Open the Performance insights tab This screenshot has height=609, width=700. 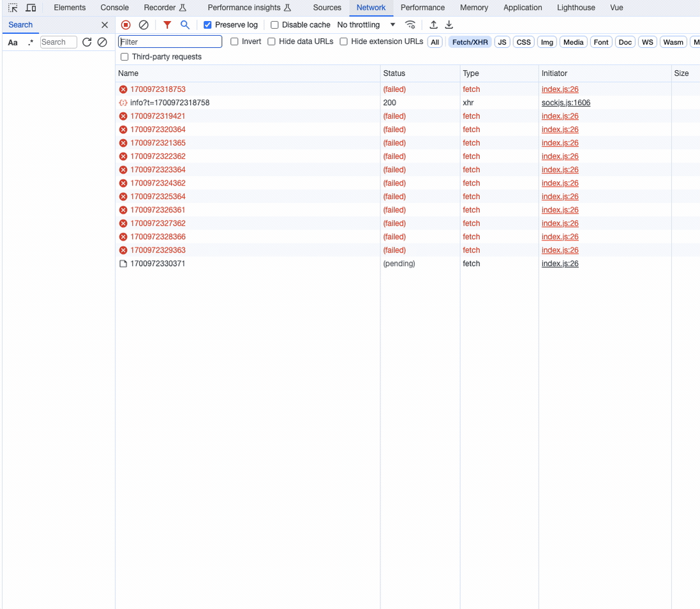[249, 8]
